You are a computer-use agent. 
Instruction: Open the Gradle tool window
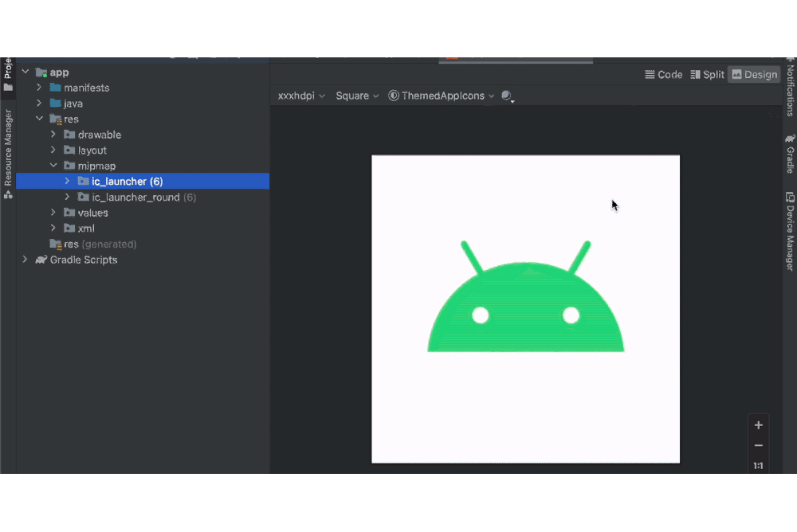tap(788, 151)
